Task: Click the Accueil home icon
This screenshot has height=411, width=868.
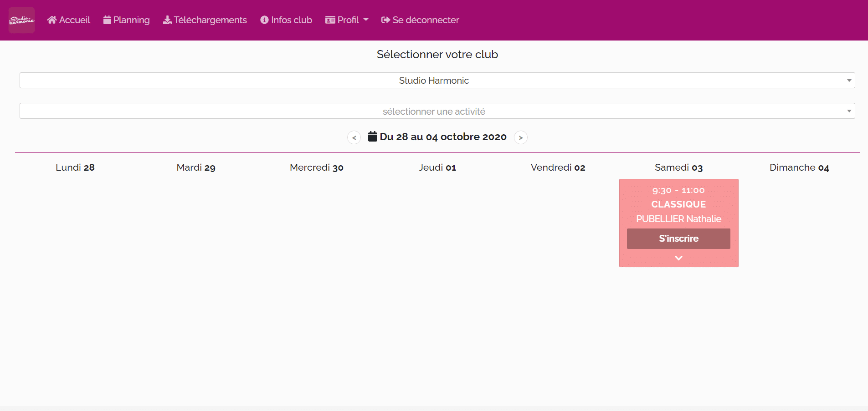Action: 52,20
